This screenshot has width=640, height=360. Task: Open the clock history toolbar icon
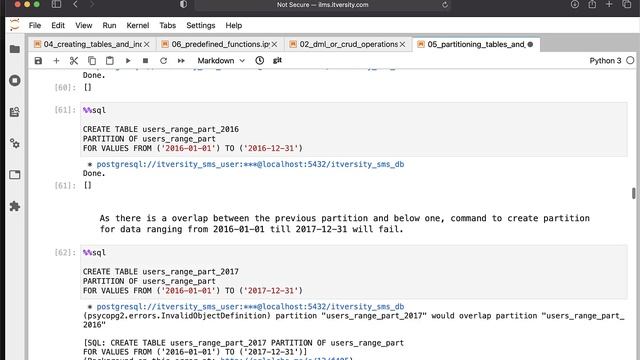(260, 60)
